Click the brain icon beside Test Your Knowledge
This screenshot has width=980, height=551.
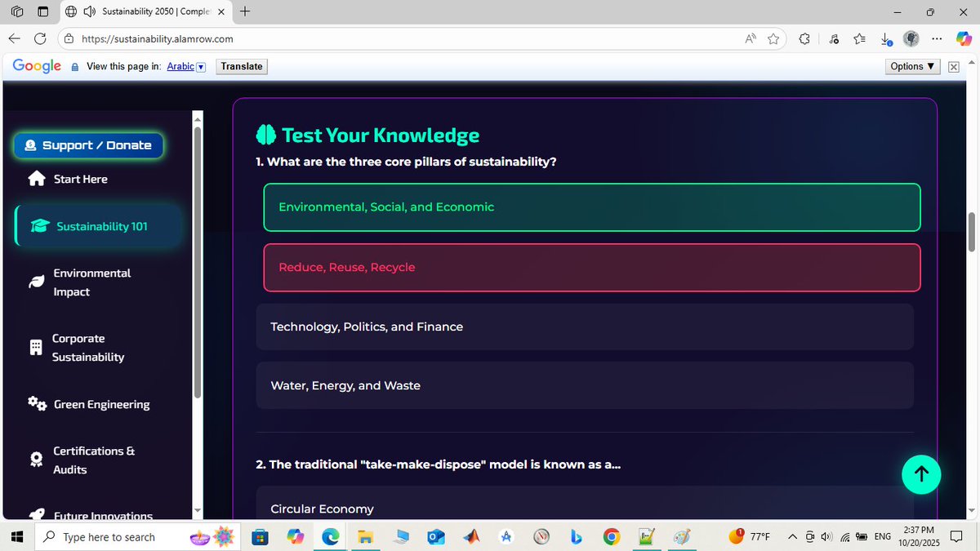266,135
